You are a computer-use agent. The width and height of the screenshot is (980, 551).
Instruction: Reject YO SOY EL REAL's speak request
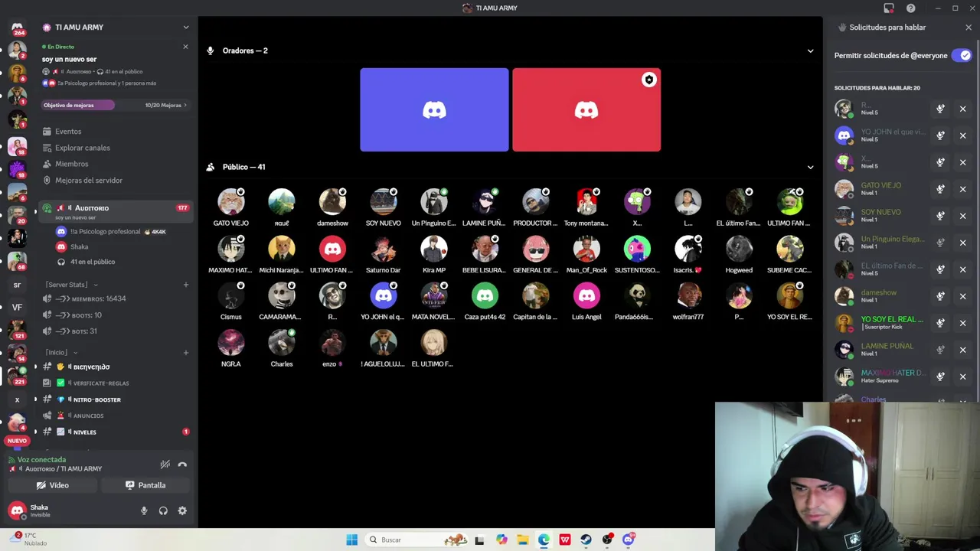tap(963, 323)
